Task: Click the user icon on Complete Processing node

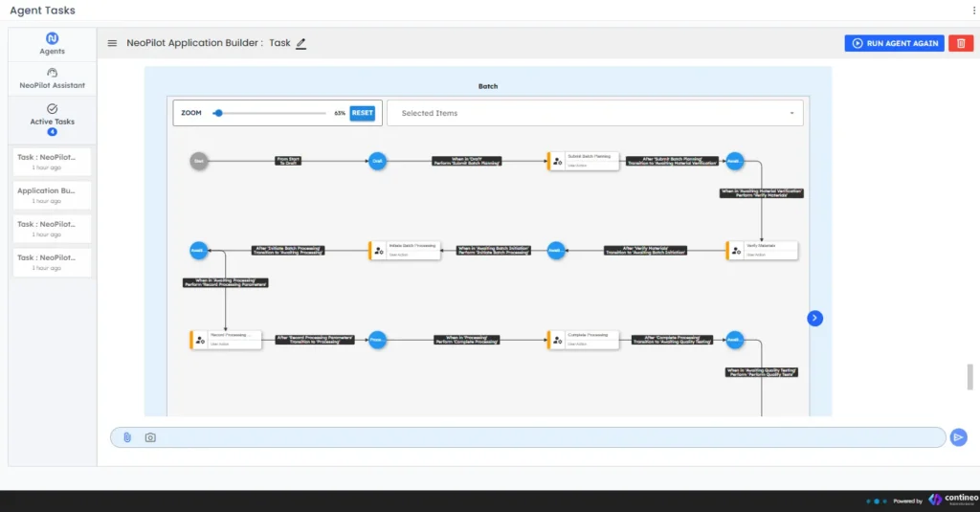Action: tap(558, 340)
